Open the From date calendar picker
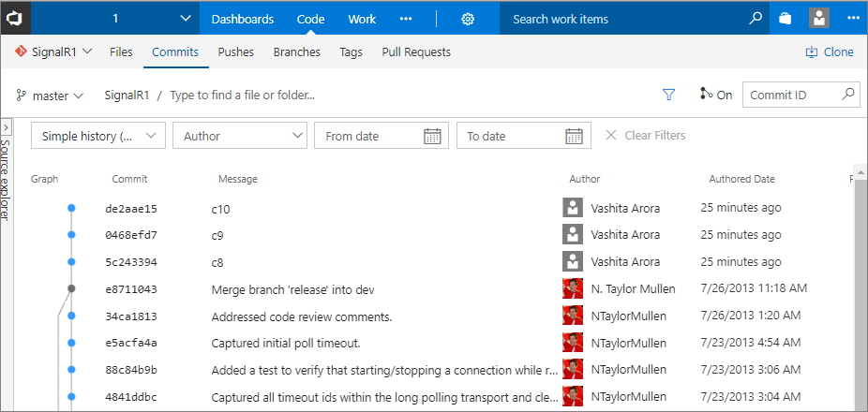Image resolution: width=868 pixels, height=412 pixels. (x=432, y=136)
